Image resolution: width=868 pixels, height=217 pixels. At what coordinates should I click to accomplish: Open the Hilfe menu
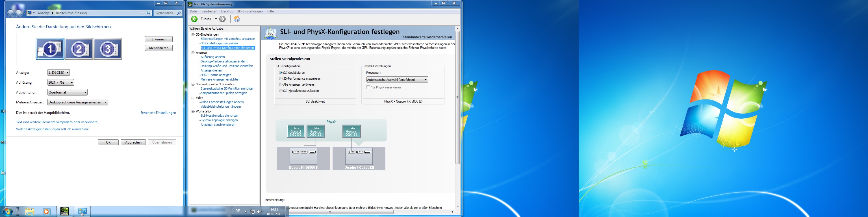[270, 12]
